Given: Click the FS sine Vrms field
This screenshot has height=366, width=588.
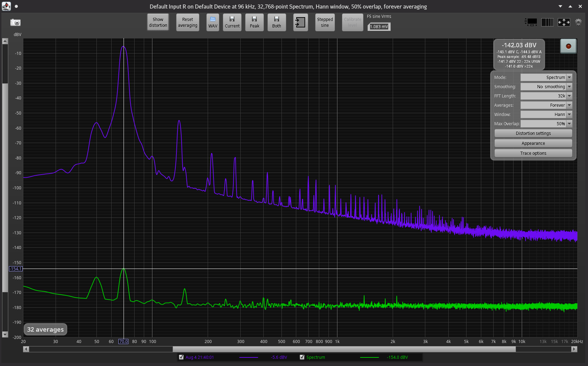Looking at the screenshot, I should coord(379,27).
